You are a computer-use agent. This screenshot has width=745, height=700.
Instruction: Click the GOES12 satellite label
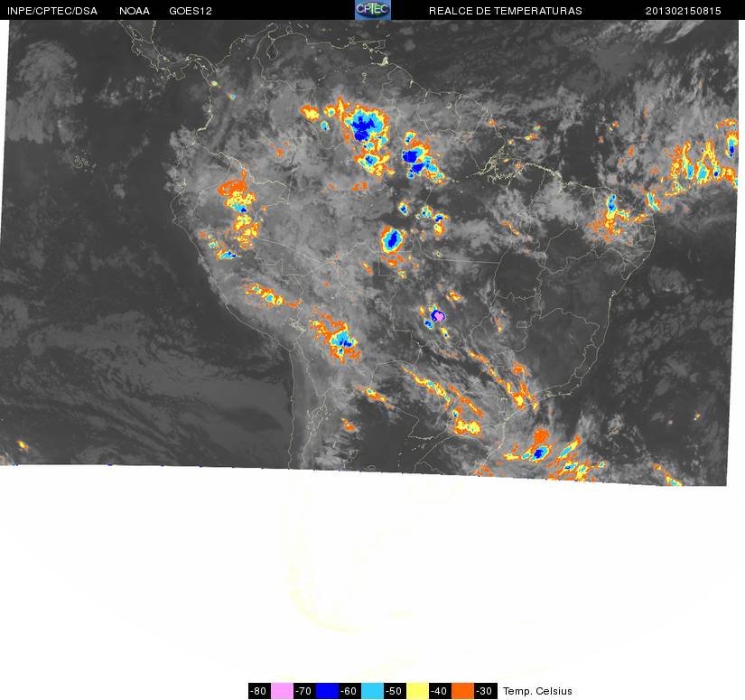pos(191,11)
